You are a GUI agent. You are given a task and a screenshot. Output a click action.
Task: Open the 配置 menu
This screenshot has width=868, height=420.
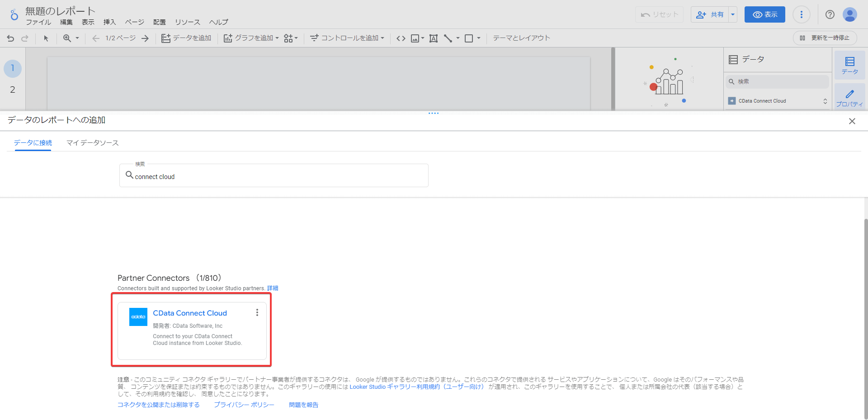[160, 22]
